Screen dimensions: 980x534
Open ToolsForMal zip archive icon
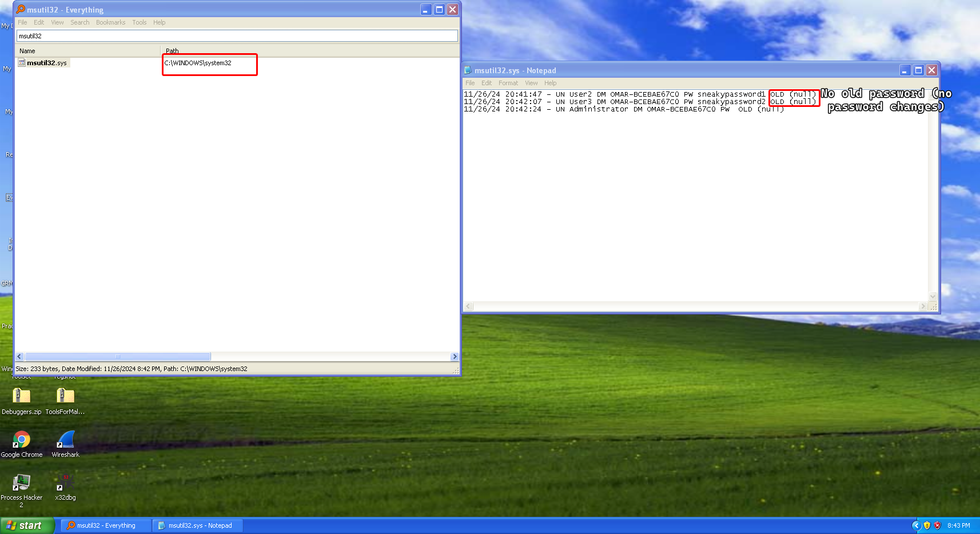point(65,396)
